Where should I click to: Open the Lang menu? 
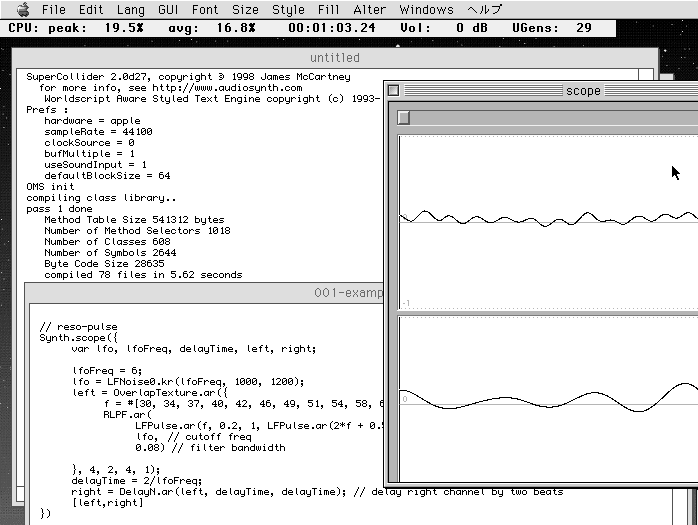click(x=130, y=9)
